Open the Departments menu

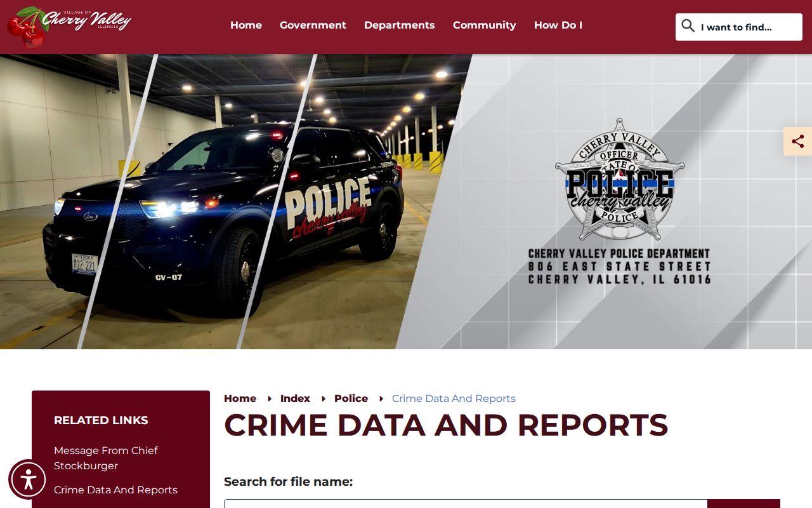click(400, 25)
